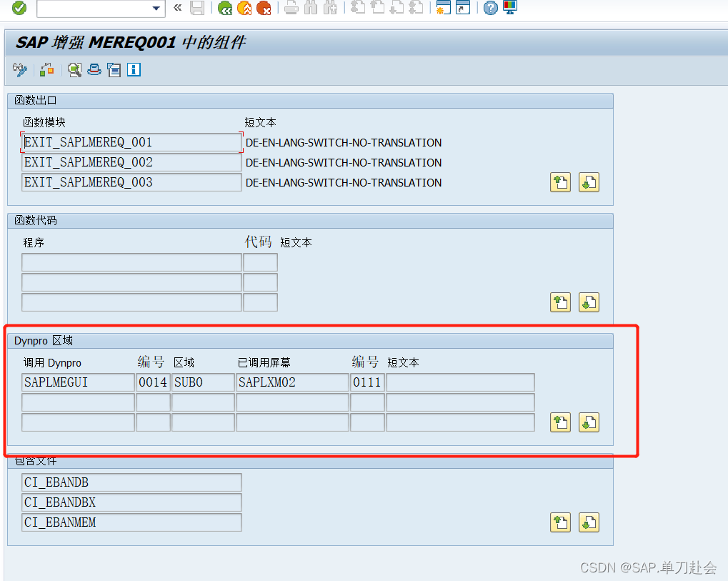The width and height of the screenshot is (728, 581).
Task: Page down in include files section
Action: tap(589, 522)
